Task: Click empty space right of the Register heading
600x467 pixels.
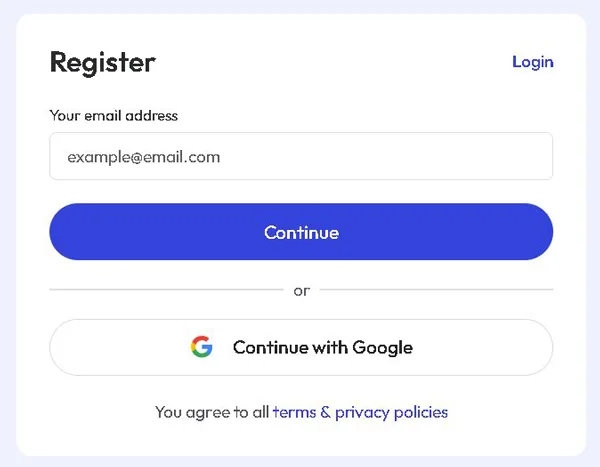Action: (330, 62)
